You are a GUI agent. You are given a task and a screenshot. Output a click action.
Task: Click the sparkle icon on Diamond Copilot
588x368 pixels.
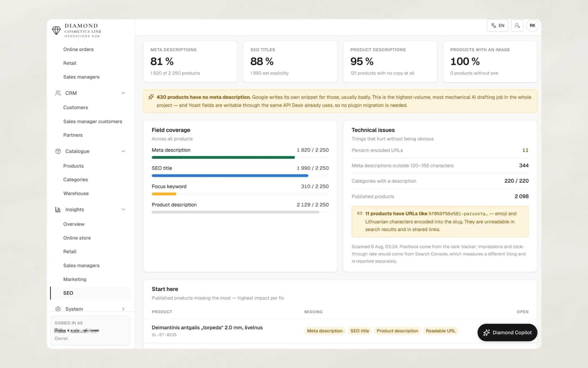[486, 333]
